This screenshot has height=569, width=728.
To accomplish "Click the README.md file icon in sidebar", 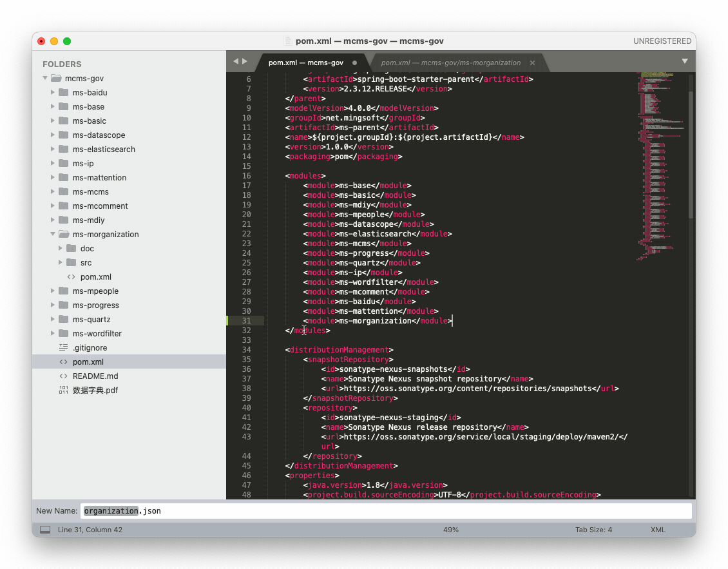I will 63,376.
